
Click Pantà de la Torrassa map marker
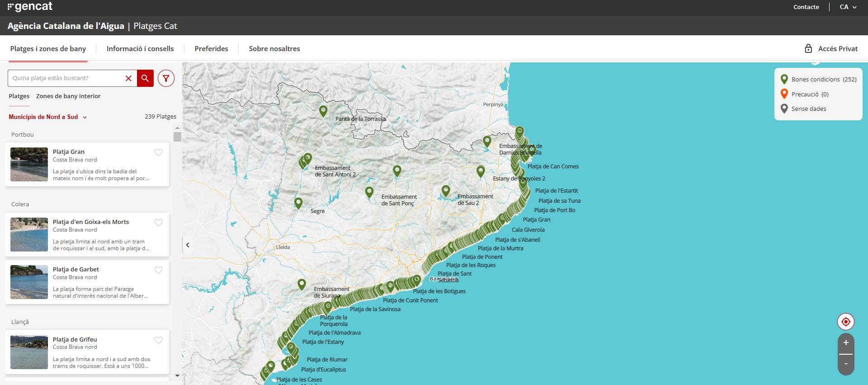323,110
